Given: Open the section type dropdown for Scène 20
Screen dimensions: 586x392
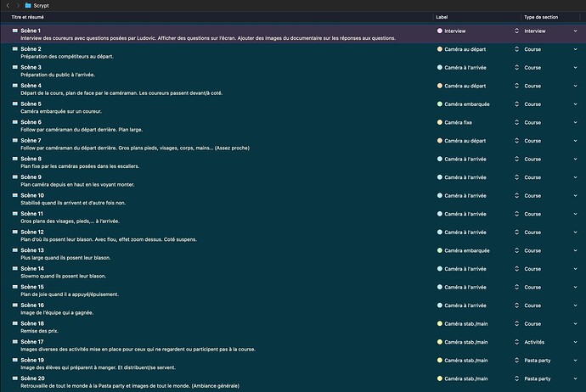Looking at the screenshot, I should (575, 378).
